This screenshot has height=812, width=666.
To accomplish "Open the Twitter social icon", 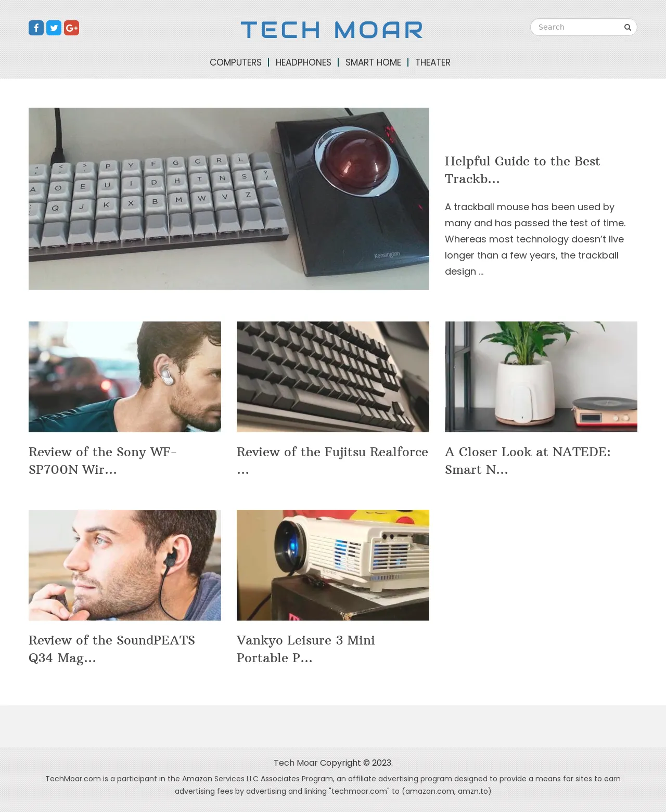I will (54, 28).
